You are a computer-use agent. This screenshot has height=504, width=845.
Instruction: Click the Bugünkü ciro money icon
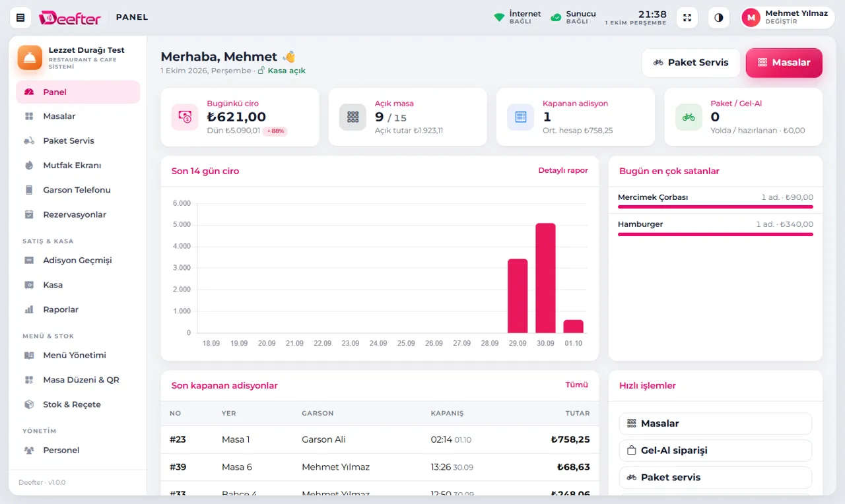185,117
